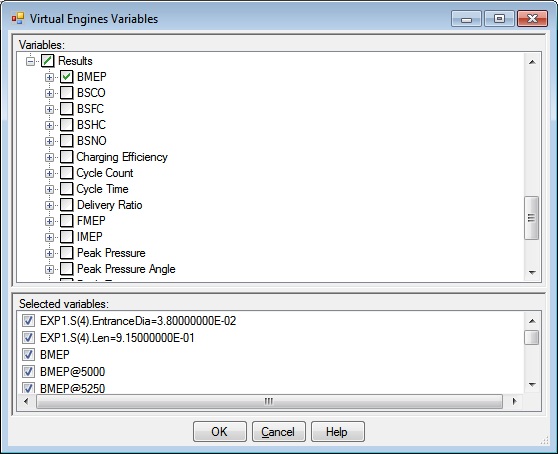Screen dimensions: 558x454
Task: Enable the Cycle Time checkbox
Action: click(67, 189)
